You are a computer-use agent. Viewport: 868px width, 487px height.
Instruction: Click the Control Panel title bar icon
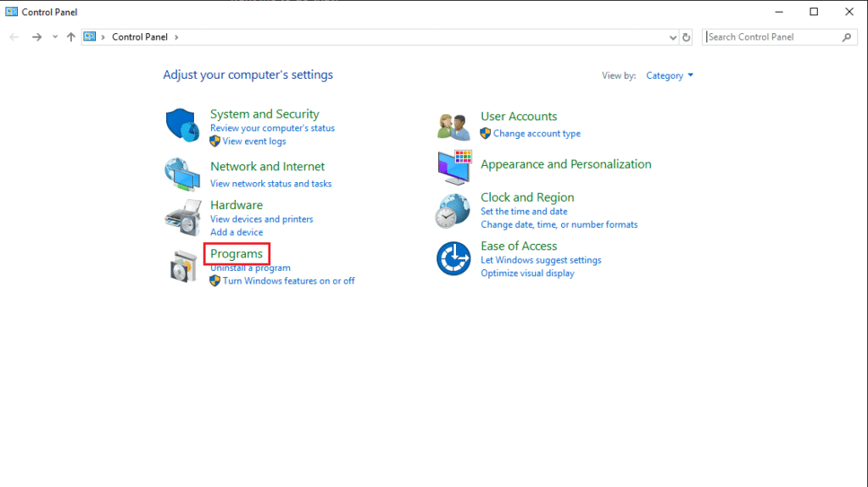click(x=11, y=12)
